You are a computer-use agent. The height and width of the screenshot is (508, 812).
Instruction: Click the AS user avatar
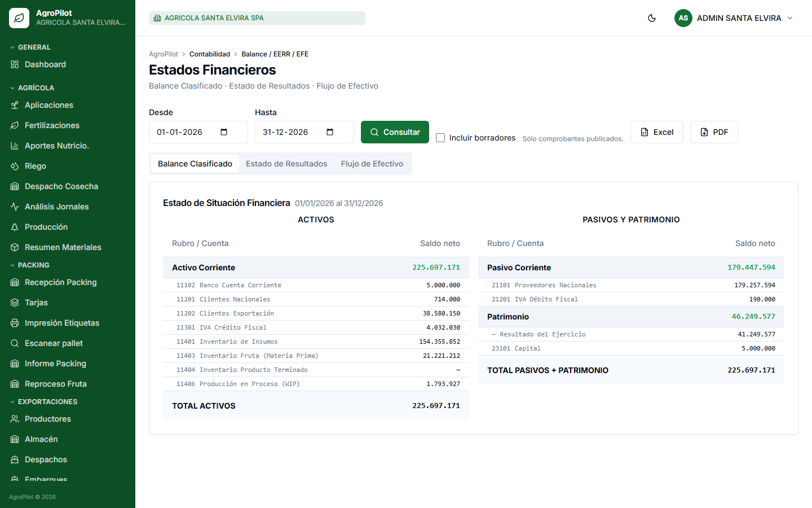pyautogui.click(x=683, y=18)
